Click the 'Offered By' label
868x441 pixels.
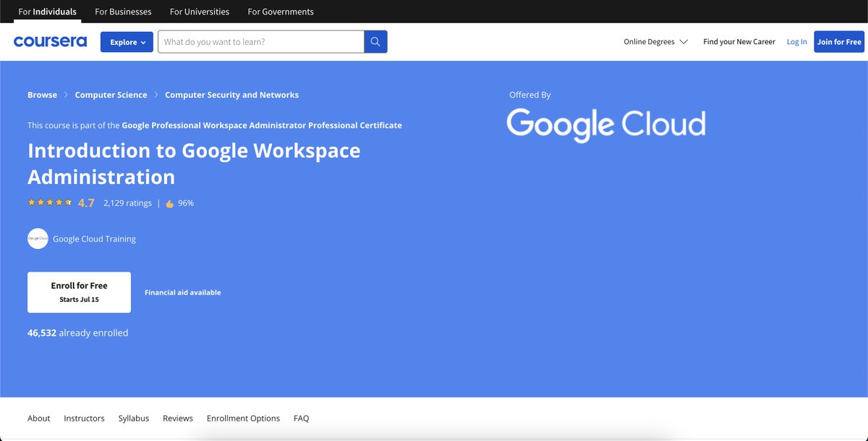pyautogui.click(x=530, y=95)
